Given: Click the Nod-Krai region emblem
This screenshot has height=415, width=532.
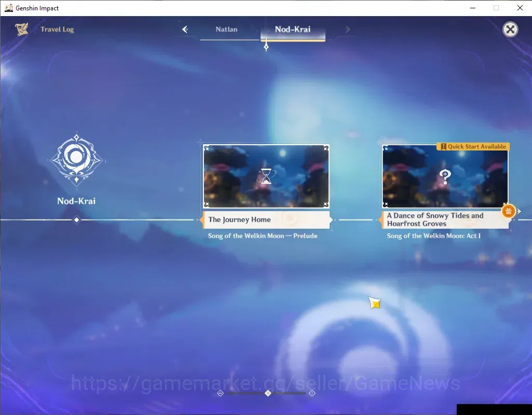Looking at the screenshot, I should click(x=77, y=159).
